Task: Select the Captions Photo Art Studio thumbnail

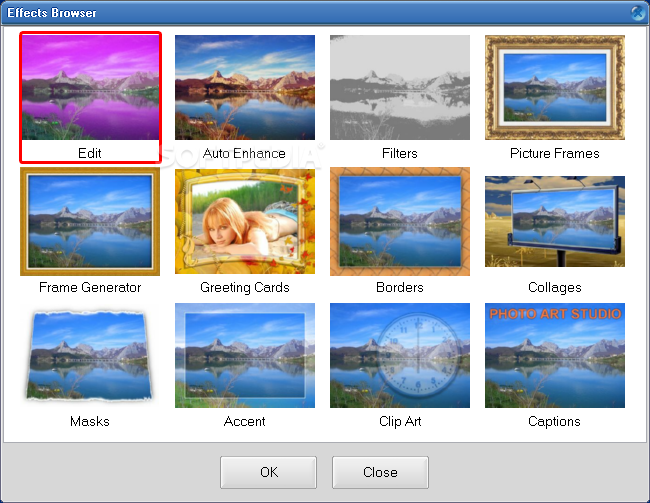Action: [555, 355]
